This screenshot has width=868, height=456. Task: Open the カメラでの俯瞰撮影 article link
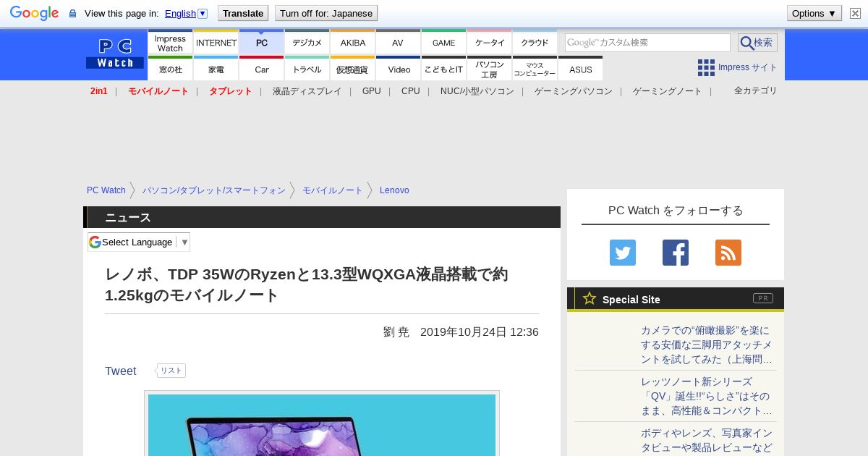click(707, 345)
